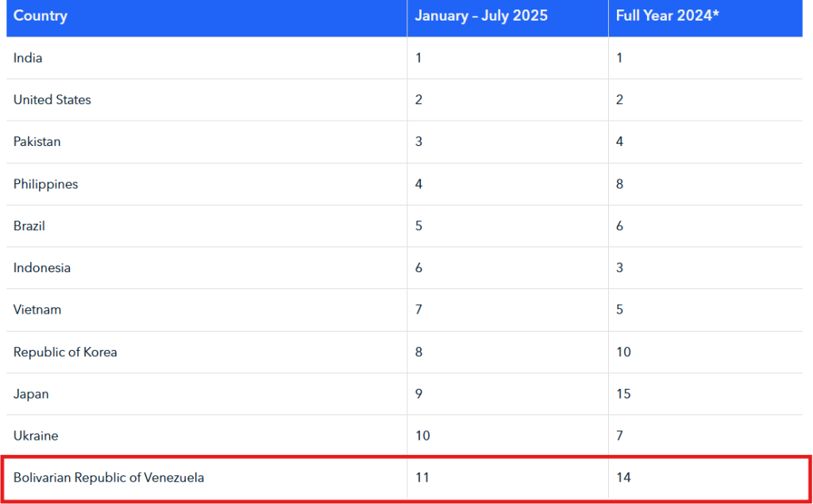
Task: Select Philippines' Full Year 2024 rank cell
Action: [x=620, y=184]
